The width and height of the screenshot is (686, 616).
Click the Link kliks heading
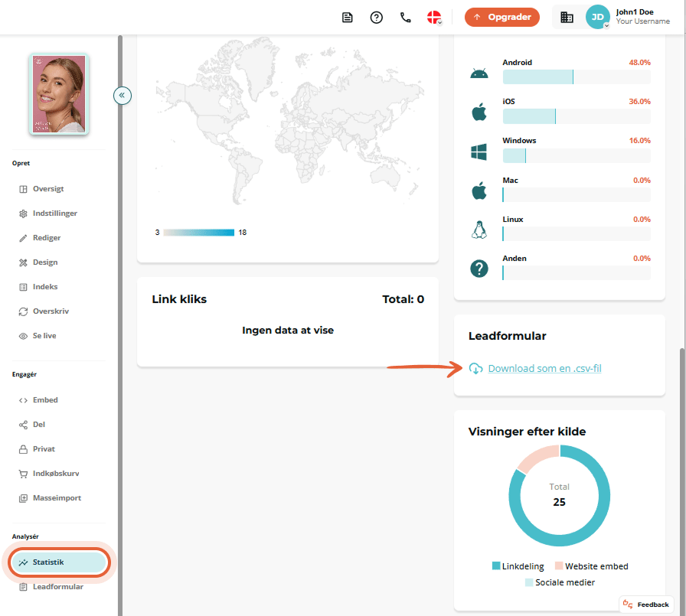pos(179,299)
